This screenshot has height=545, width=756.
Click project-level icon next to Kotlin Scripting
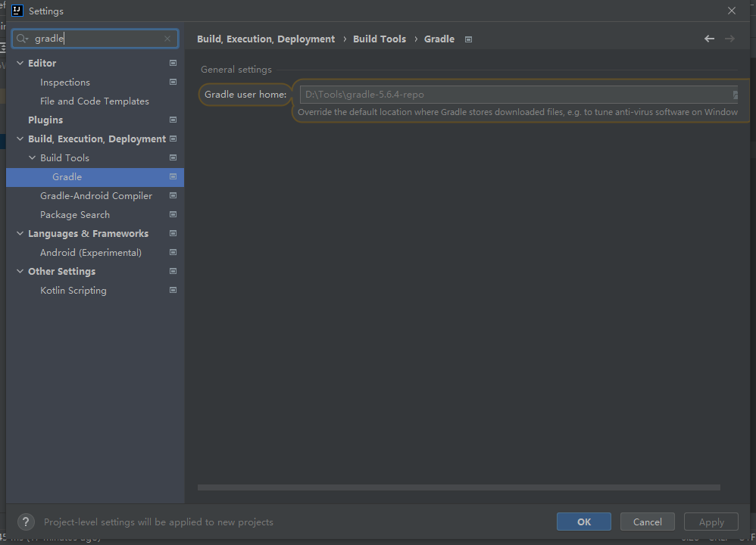173,290
